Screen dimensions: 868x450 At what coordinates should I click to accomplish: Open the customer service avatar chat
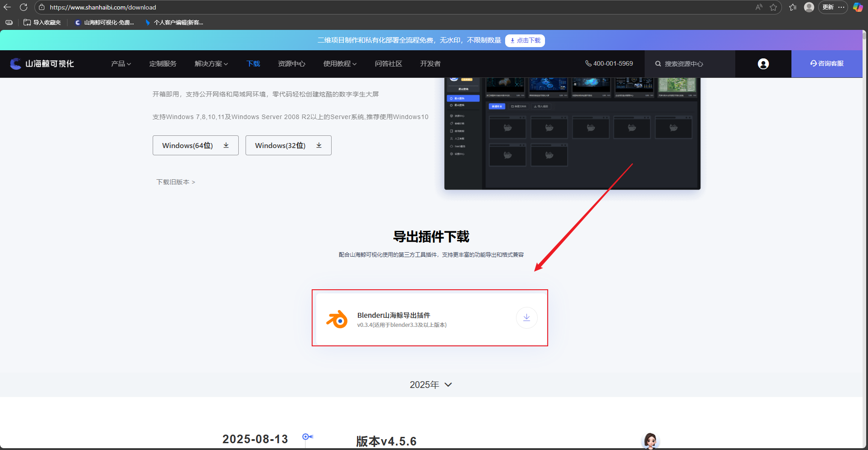651,441
